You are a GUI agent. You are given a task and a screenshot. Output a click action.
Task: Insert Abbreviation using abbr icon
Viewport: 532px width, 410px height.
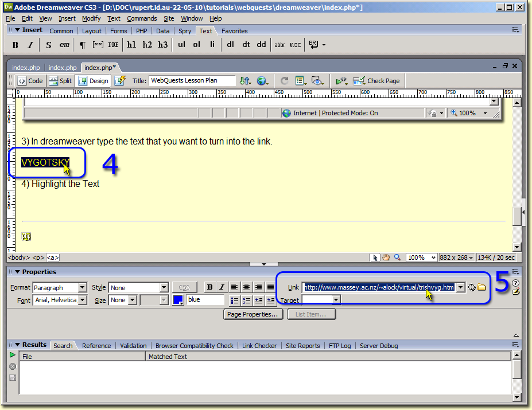[x=280, y=45]
